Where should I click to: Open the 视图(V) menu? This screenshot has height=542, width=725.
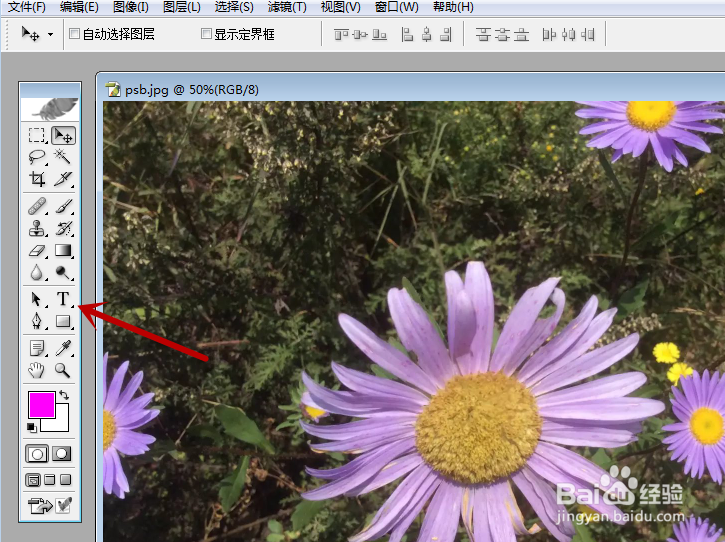point(341,7)
